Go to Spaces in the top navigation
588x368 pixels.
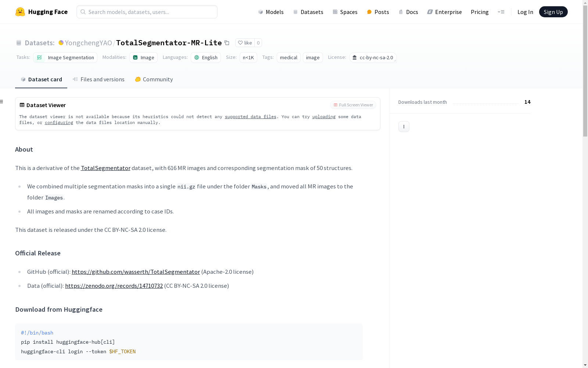click(345, 12)
